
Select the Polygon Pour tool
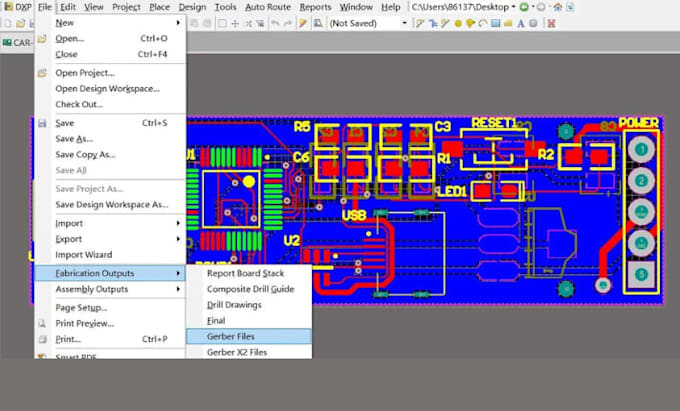508,23
